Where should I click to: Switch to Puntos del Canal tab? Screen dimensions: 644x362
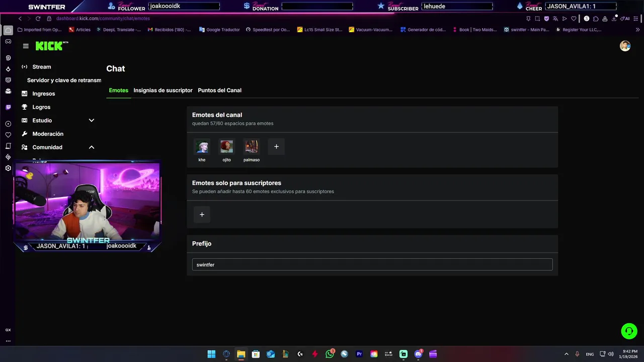tap(220, 90)
